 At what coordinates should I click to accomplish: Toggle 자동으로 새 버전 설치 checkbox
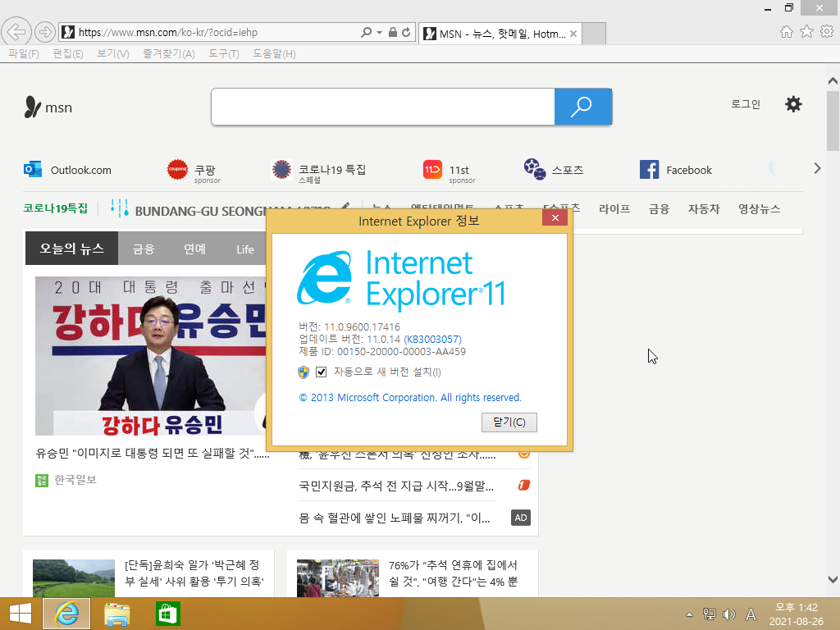point(321,372)
